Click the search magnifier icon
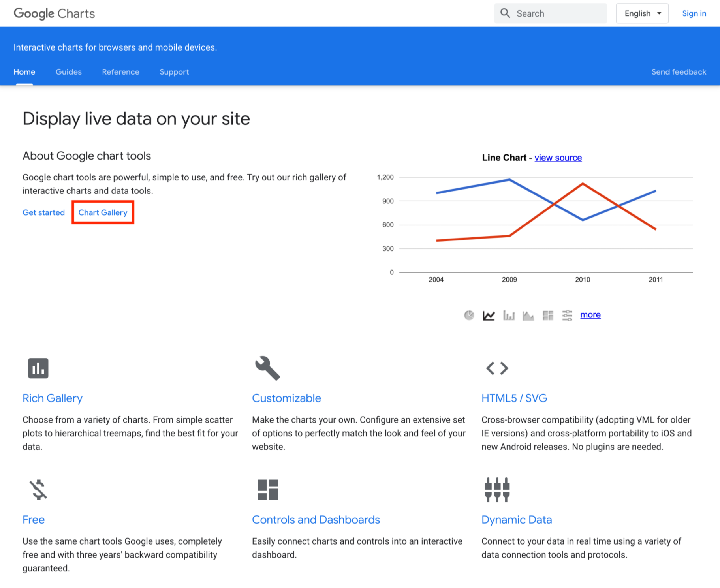Image resolution: width=720 pixels, height=588 pixels. [x=505, y=13]
